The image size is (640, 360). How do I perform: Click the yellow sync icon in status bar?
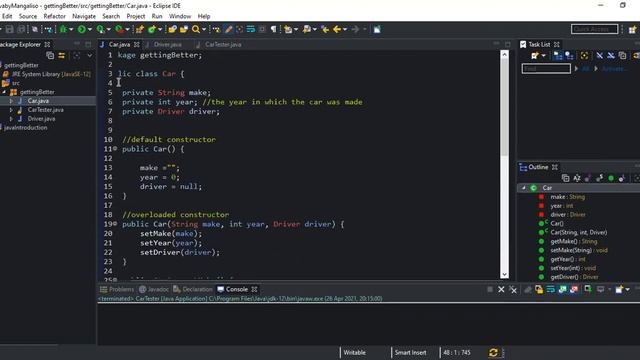click(x=493, y=352)
